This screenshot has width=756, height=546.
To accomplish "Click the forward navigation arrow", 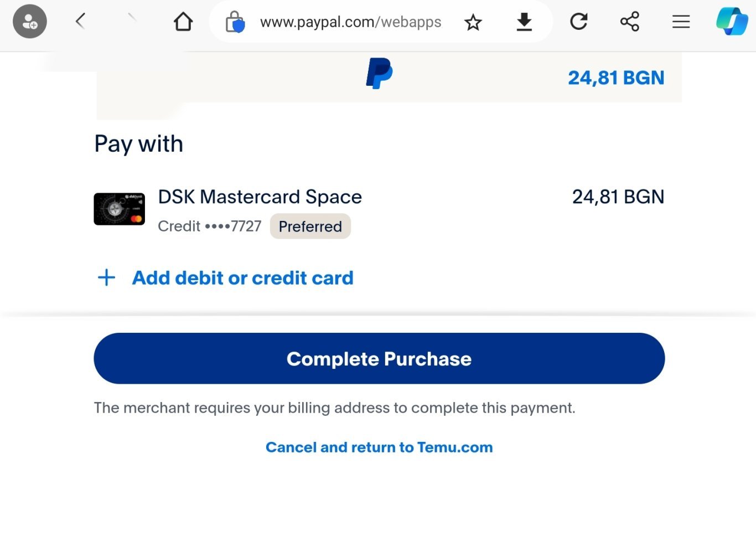I will pyautogui.click(x=132, y=18).
